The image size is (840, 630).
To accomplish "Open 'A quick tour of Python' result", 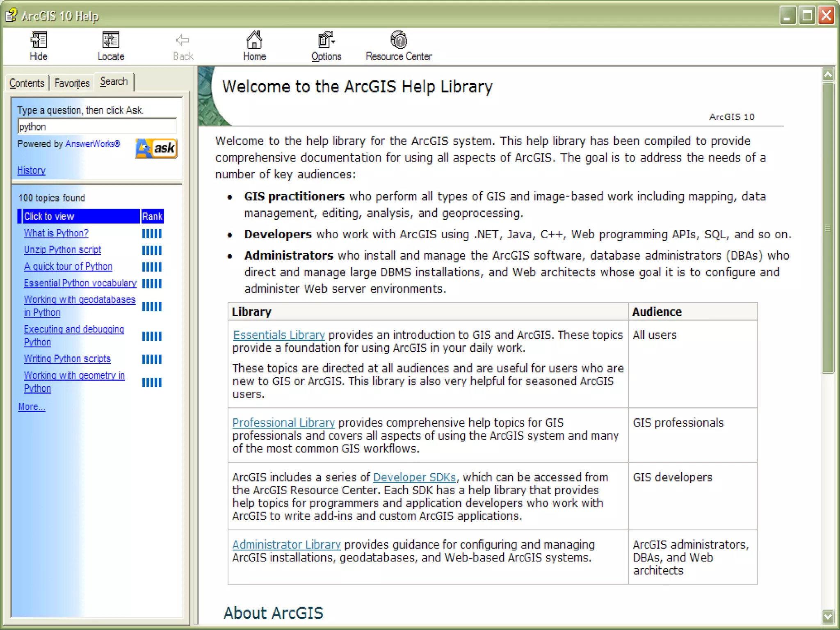I will (68, 267).
